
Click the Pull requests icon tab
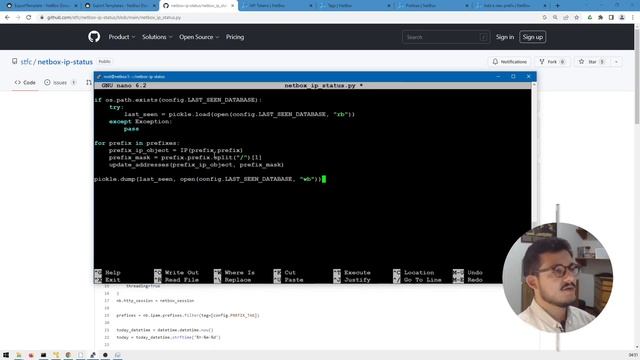(x=89, y=82)
